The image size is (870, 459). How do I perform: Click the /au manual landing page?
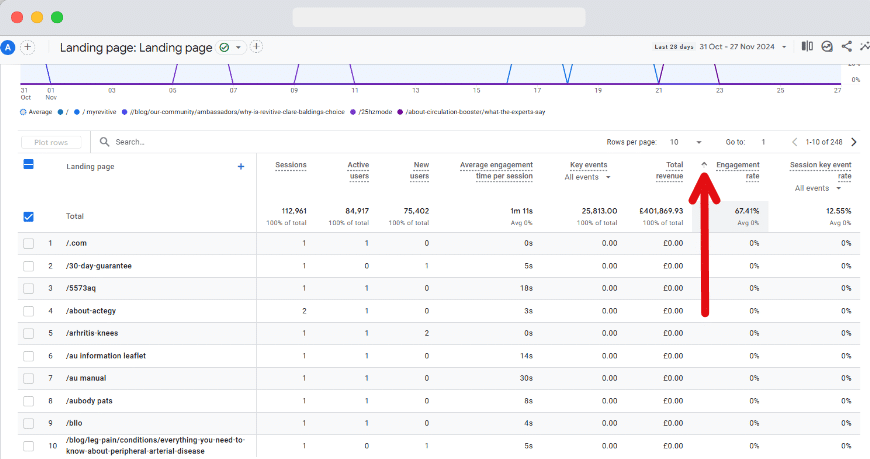[86, 378]
